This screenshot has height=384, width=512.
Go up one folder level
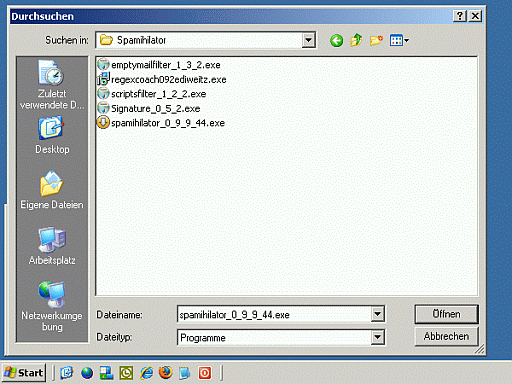[x=356, y=40]
